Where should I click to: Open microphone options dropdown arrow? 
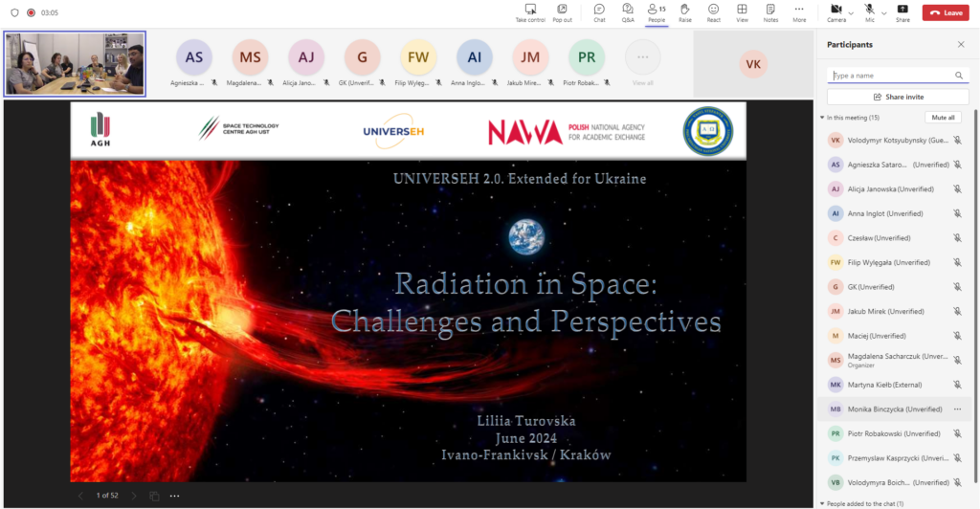click(884, 12)
